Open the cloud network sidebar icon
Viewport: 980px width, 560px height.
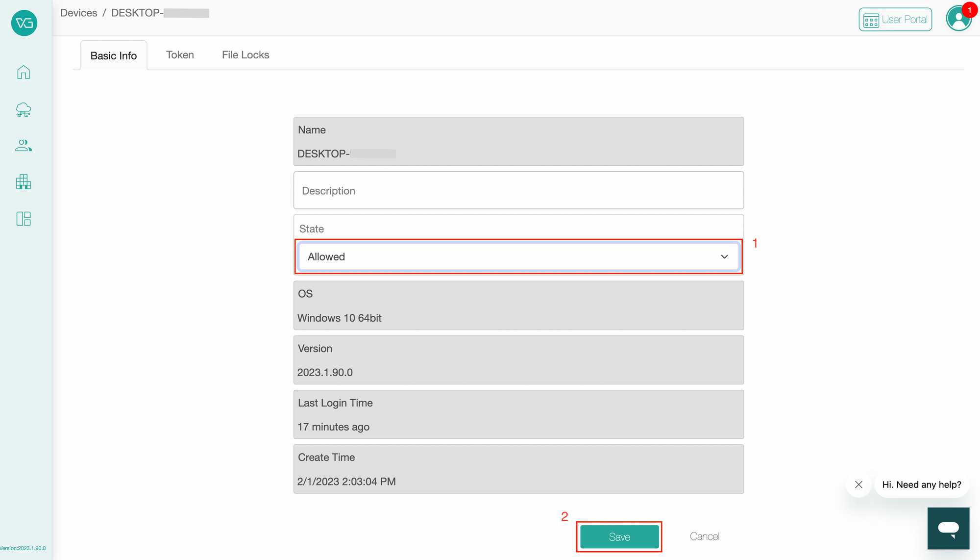[24, 109]
